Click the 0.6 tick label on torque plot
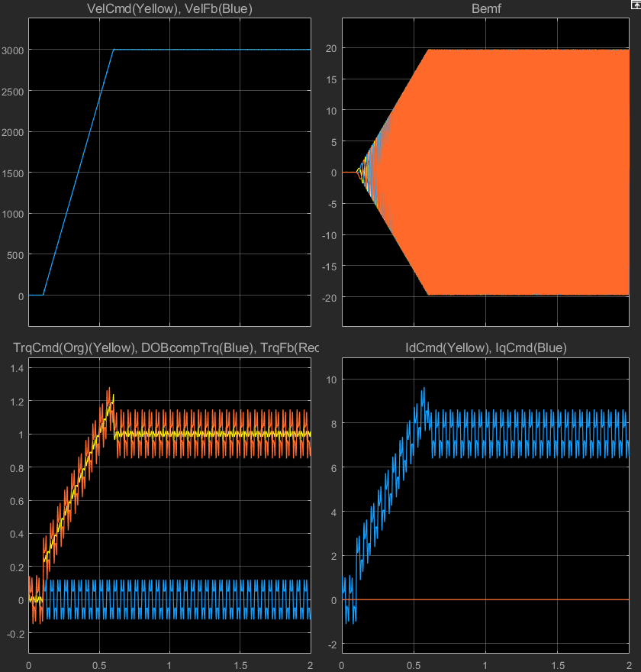This screenshot has width=641, height=672. [17, 501]
